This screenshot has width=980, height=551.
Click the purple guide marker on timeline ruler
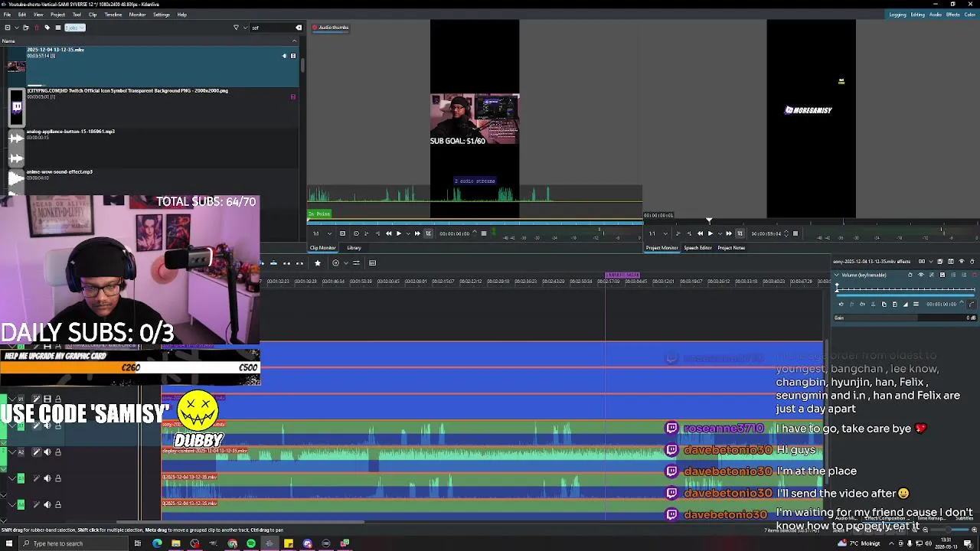pyautogui.click(x=622, y=275)
